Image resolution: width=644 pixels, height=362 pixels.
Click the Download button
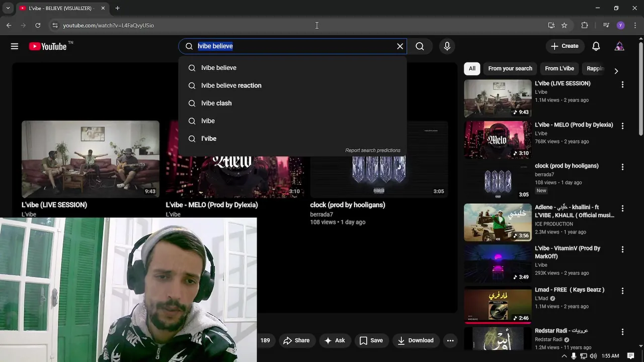pos(416,340)
